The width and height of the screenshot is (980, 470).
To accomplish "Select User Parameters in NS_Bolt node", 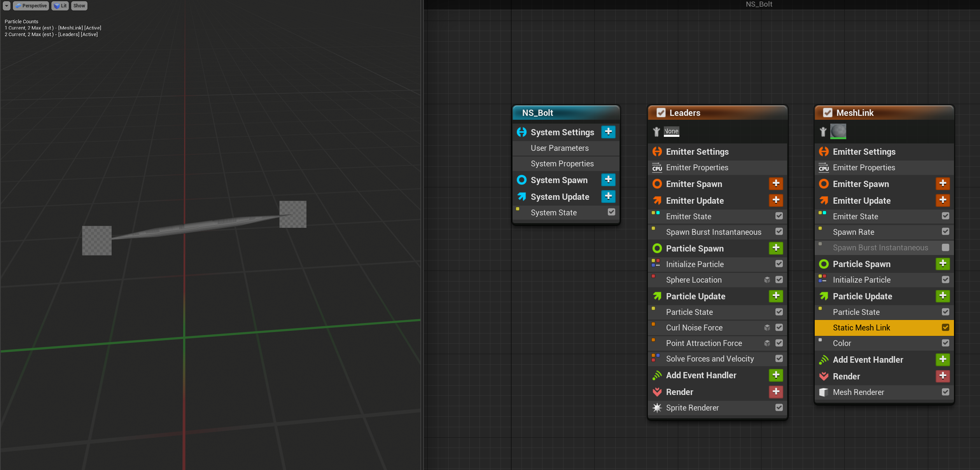I will (559, 148).
